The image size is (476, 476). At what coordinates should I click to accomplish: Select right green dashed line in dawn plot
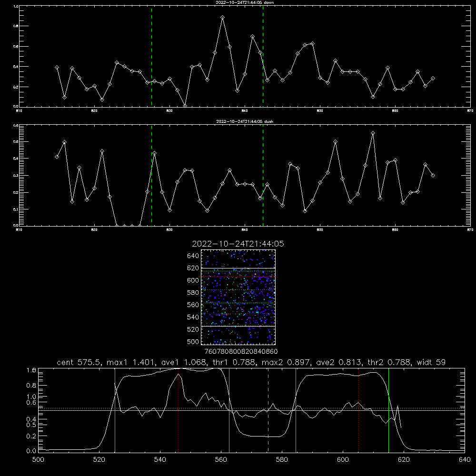263,57
